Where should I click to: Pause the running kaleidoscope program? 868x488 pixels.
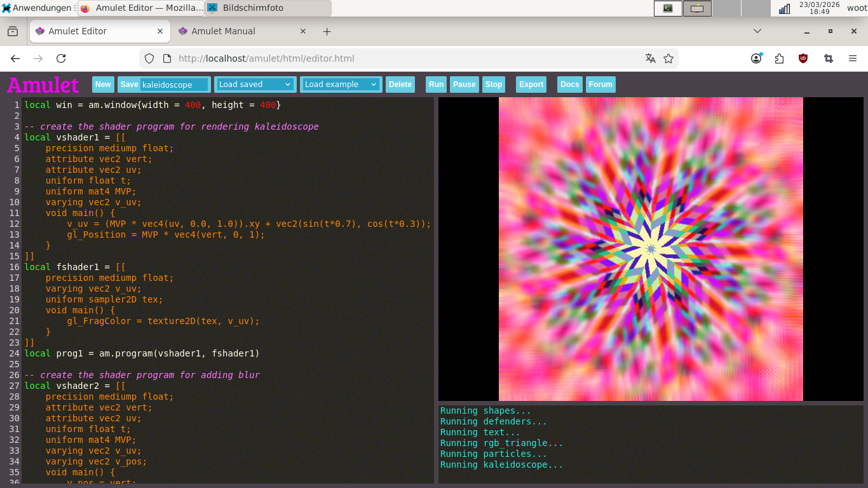click(x=464, y=85)
